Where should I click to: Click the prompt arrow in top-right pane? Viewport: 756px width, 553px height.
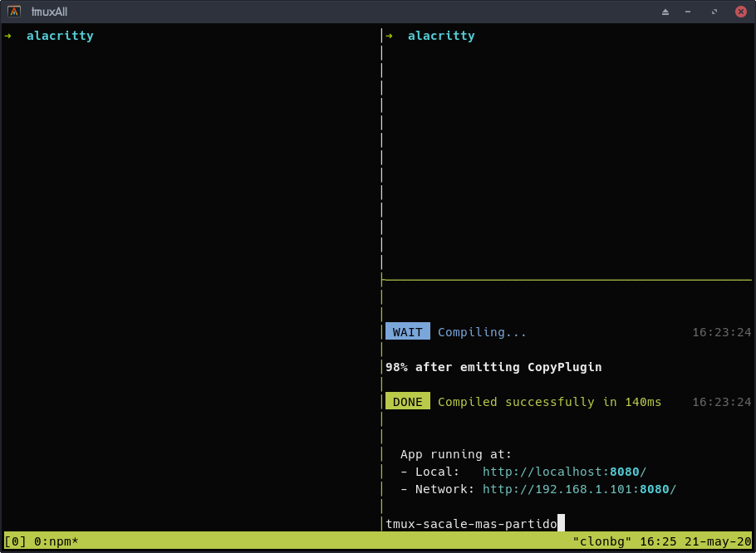tap(389, 36)
